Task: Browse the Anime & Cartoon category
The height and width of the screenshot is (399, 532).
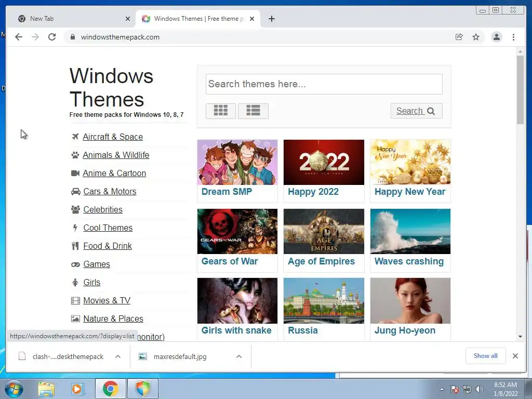Action: (114, 174)
